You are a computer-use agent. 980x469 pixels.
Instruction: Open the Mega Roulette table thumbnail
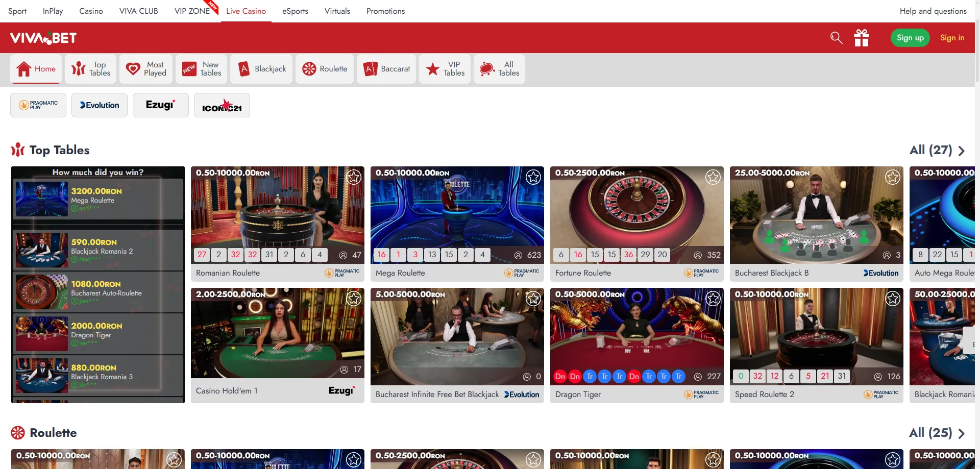click(457, 215)
